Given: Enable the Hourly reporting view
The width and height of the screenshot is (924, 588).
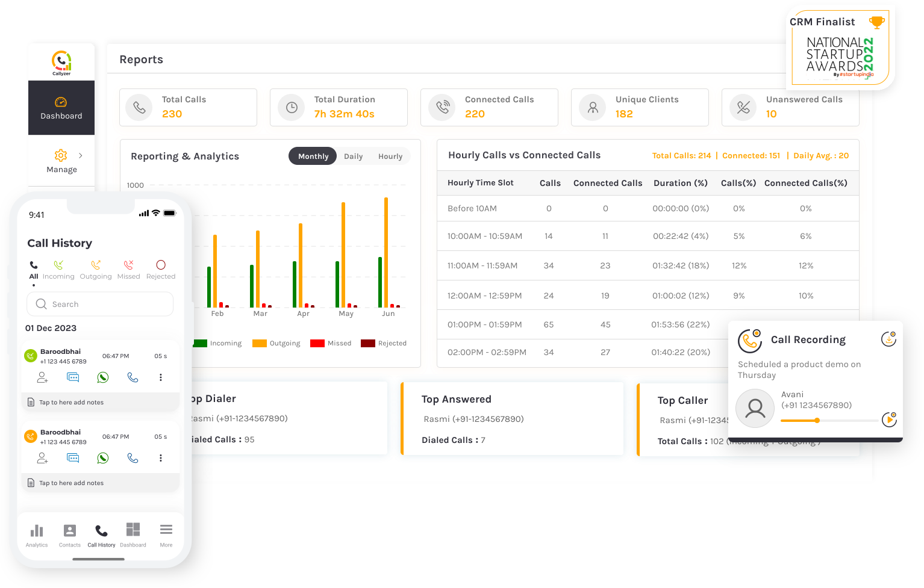Looking at the screenshot, I should tap(390, 156).
